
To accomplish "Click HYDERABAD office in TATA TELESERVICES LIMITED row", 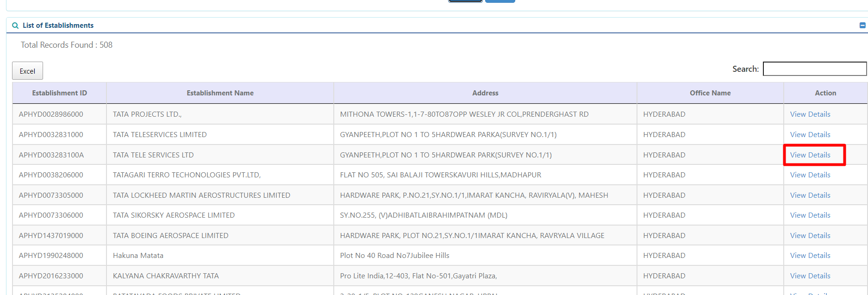I will 664,135.
